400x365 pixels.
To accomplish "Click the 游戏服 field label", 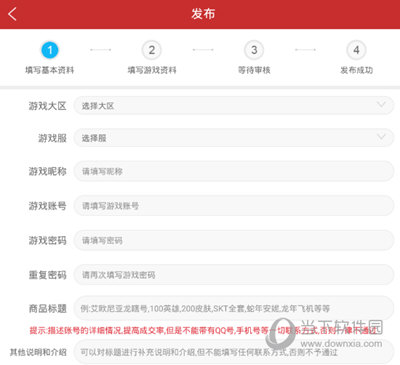I will tap(52, 138).
